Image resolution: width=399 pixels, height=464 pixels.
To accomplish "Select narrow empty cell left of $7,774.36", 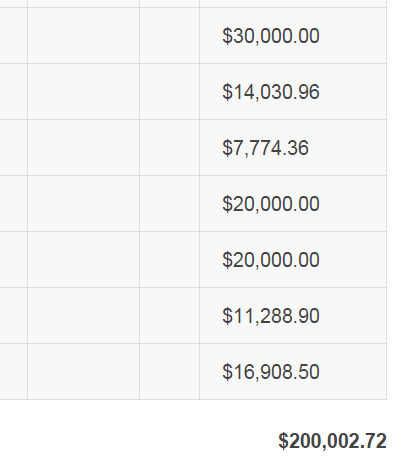I will (x=169, y=148).
